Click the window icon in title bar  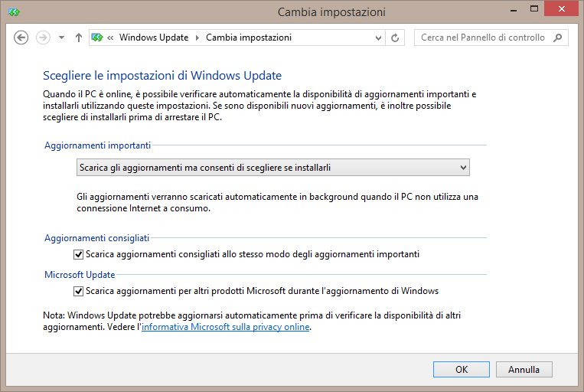(14, 12)
